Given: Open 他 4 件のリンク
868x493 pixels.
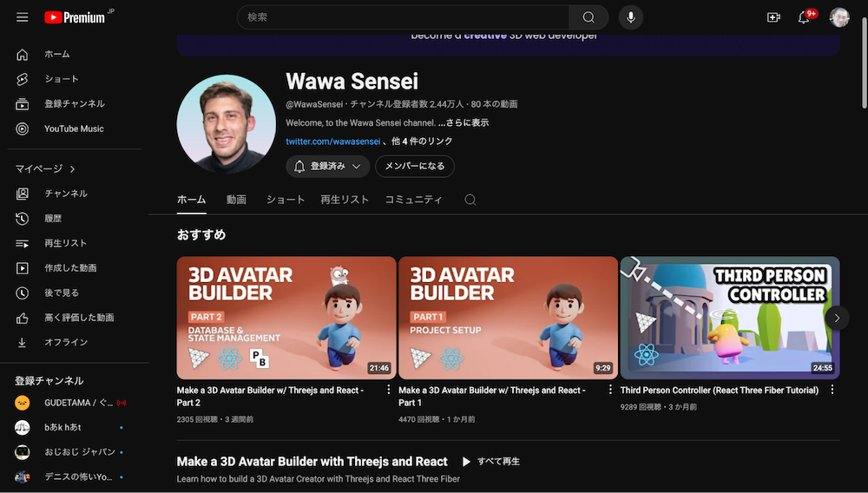Looking at the screenshot, I should [422, 141].
